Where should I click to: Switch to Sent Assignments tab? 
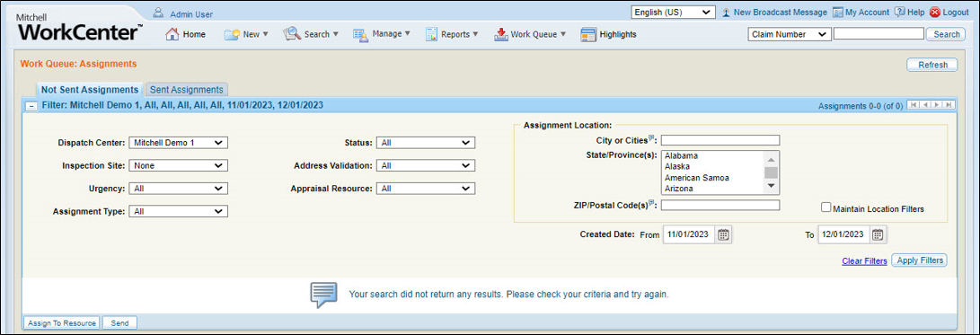coord(186,90)
